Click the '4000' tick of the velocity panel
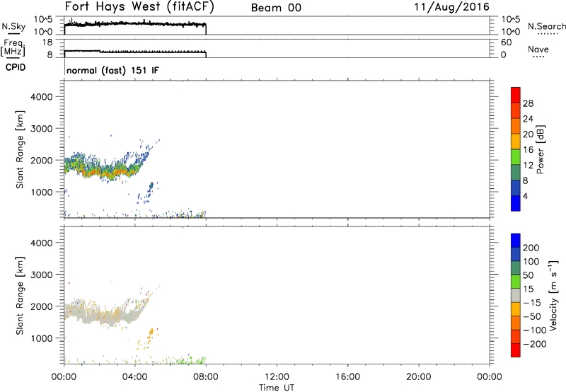 tap(41, 243)
